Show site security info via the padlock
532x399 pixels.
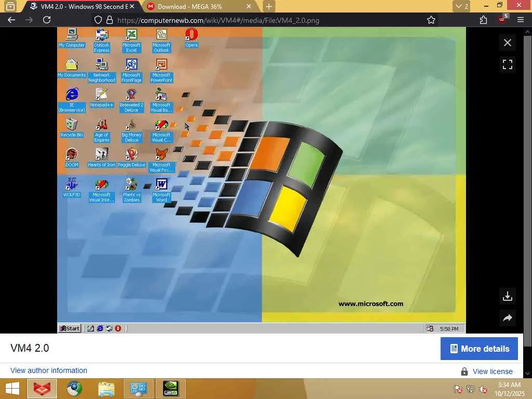(x=109, y=20)
